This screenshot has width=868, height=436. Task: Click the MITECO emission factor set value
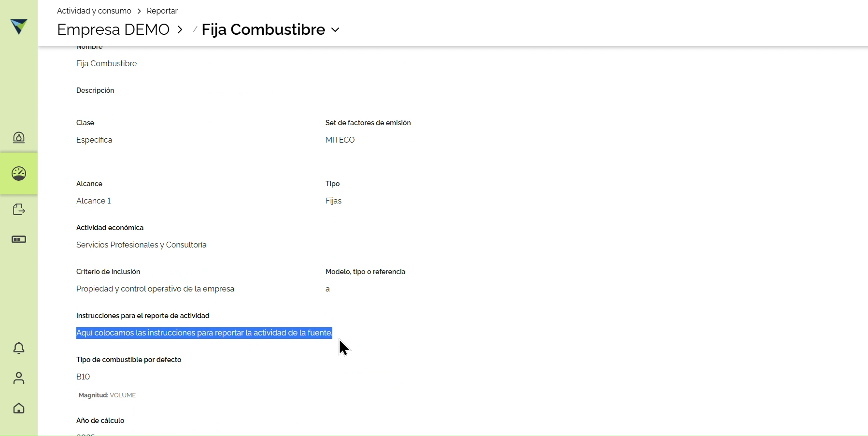(340, 140)
